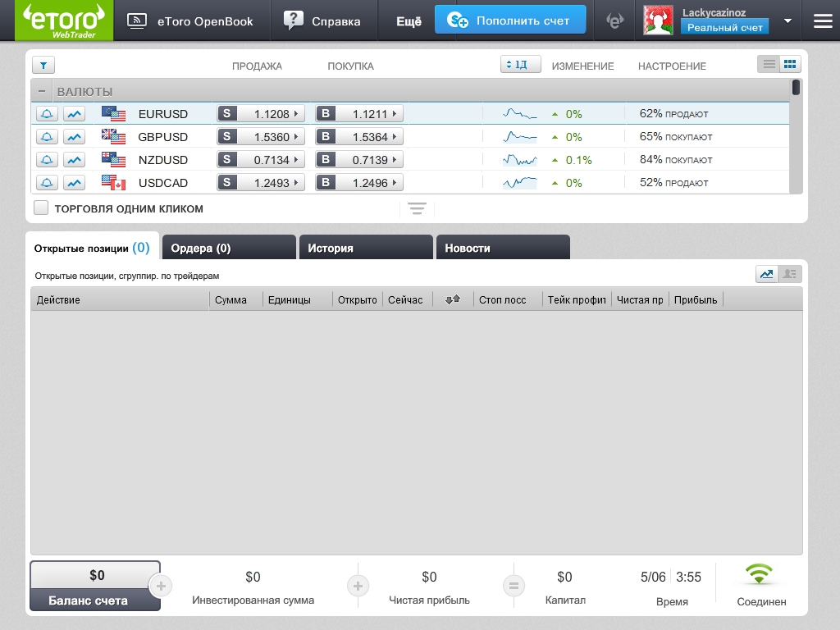Switch to grid view of instruments
Image resolution: width=840 pixels, height=630 pixels.
(790, 64)
